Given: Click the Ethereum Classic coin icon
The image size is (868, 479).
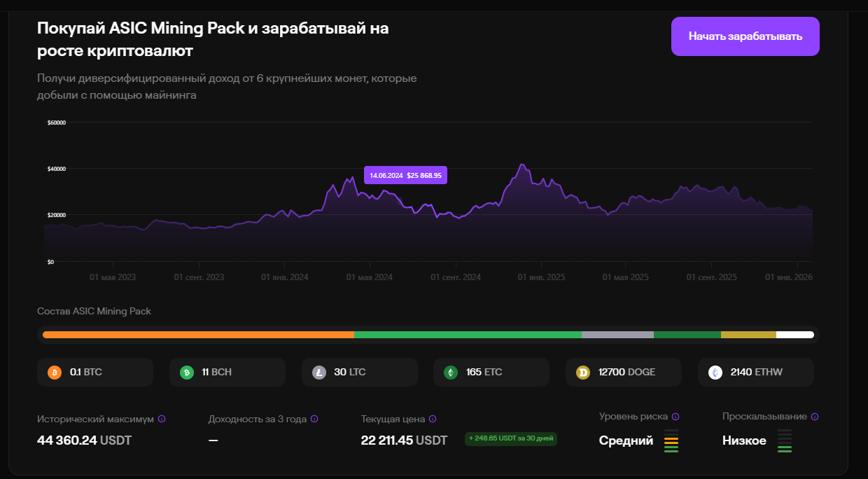Looking at the screenshot, I should 451,373.
